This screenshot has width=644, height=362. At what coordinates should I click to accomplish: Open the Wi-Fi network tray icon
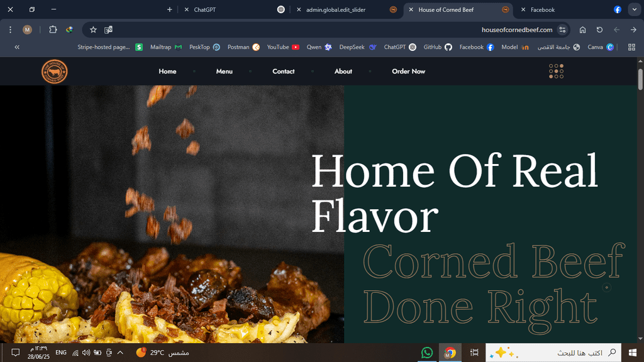75,353
